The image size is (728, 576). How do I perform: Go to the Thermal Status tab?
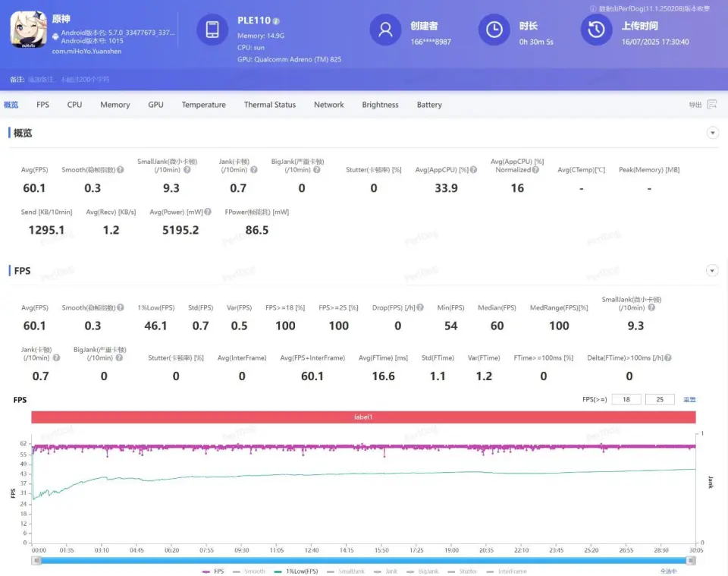(x=269, y=105)
